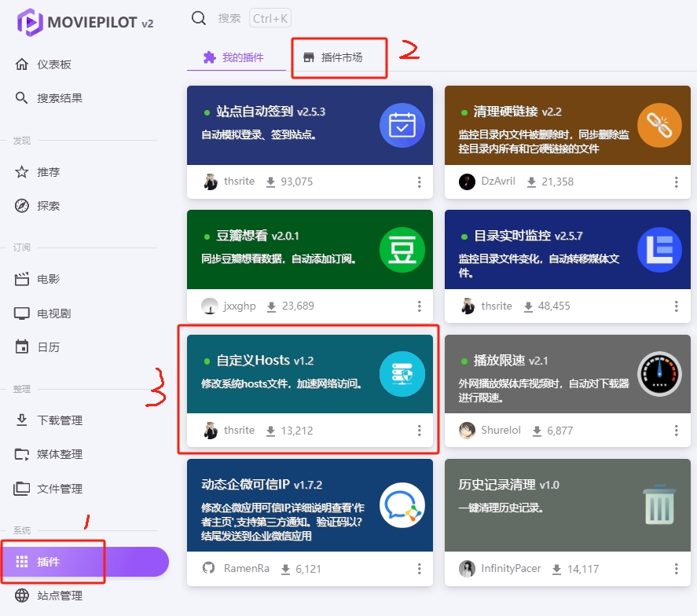Image resolution: width=697 pixels, height=616 pixels.
Task: Click the green 豆瓣想看 icon
Action: click(402, 250)
